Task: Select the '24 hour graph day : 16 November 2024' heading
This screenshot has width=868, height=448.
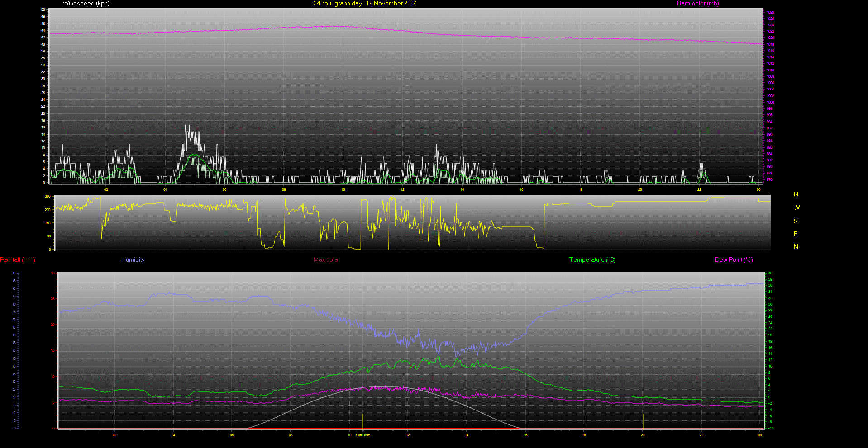Action: [365, 4]
